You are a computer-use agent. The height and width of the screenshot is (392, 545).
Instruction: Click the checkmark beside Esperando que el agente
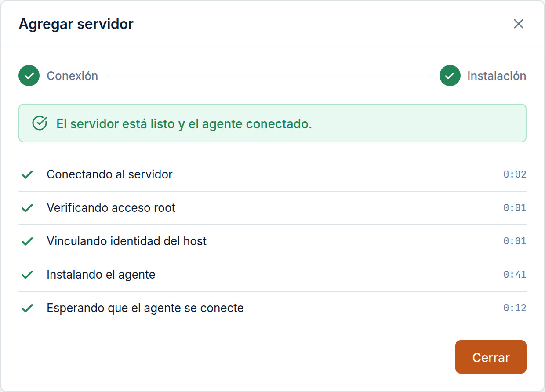click(x=27, y=308)
